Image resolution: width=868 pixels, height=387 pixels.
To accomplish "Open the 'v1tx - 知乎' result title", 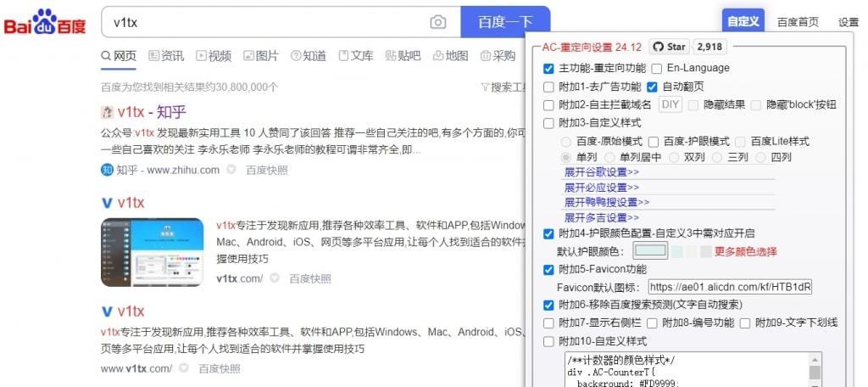I will click(x=152, y=113).
